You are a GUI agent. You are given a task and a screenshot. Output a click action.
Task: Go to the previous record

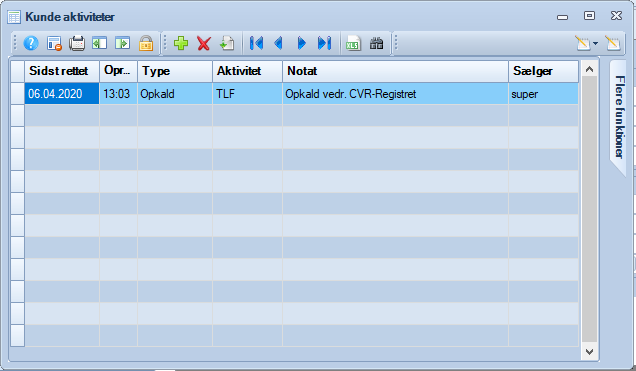[279, 43]
